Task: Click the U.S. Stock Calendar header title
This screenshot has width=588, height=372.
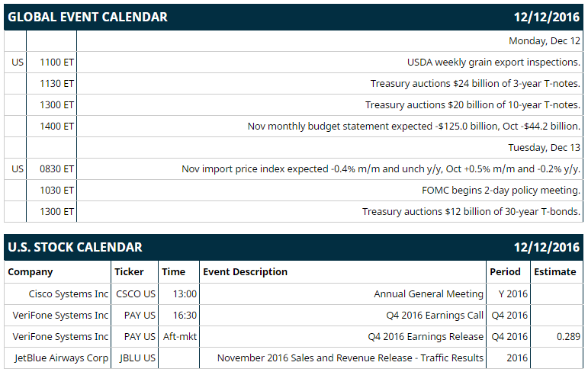Action: pyautogui.click(x=75, y=247)
